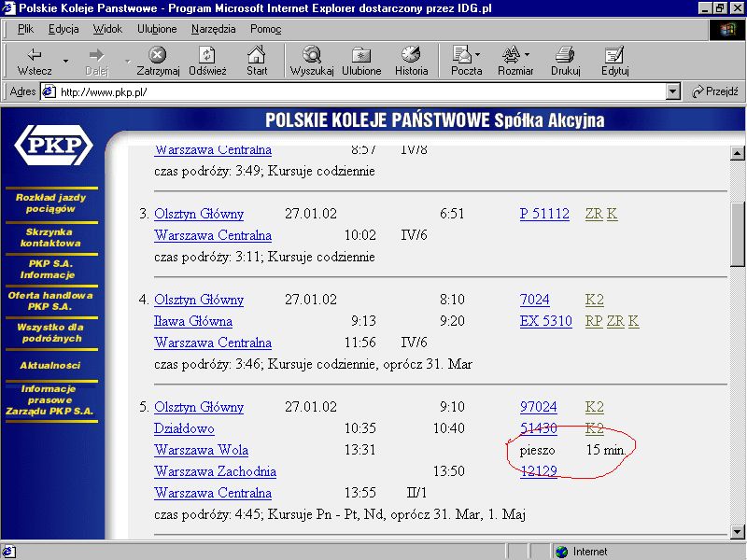The width and height of the screenshot is (747, 560).
Task: Open Wszystko dla podróżnych link
Action: [x=50, y=333]
